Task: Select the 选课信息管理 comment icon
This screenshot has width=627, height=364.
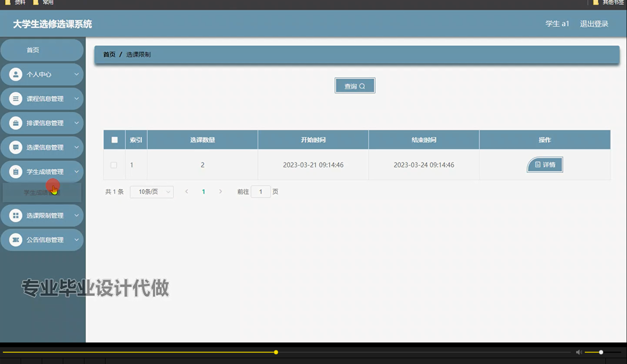Action: coord(15,147)
